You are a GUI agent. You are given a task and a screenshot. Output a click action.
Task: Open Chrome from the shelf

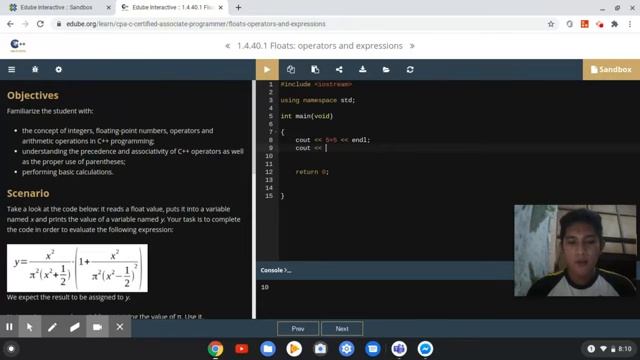coord(215,349)
